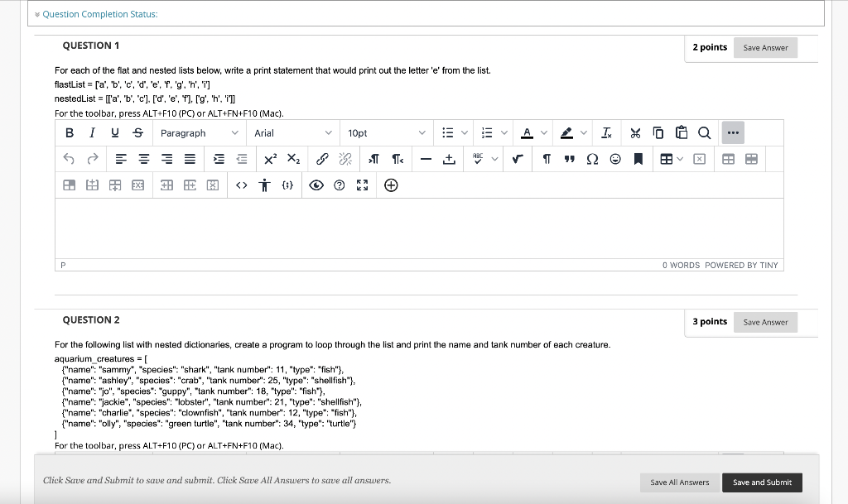848x504 pixels.
Task: Click Save and Submit button
Action: tap(762, 482)
